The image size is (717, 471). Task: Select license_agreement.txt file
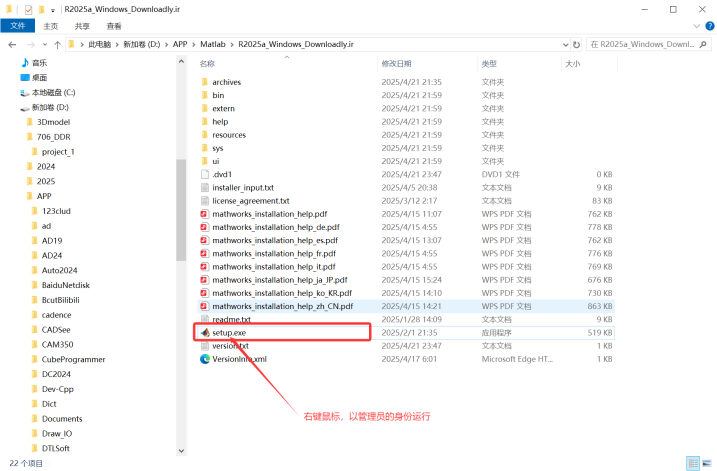point(251,201)
